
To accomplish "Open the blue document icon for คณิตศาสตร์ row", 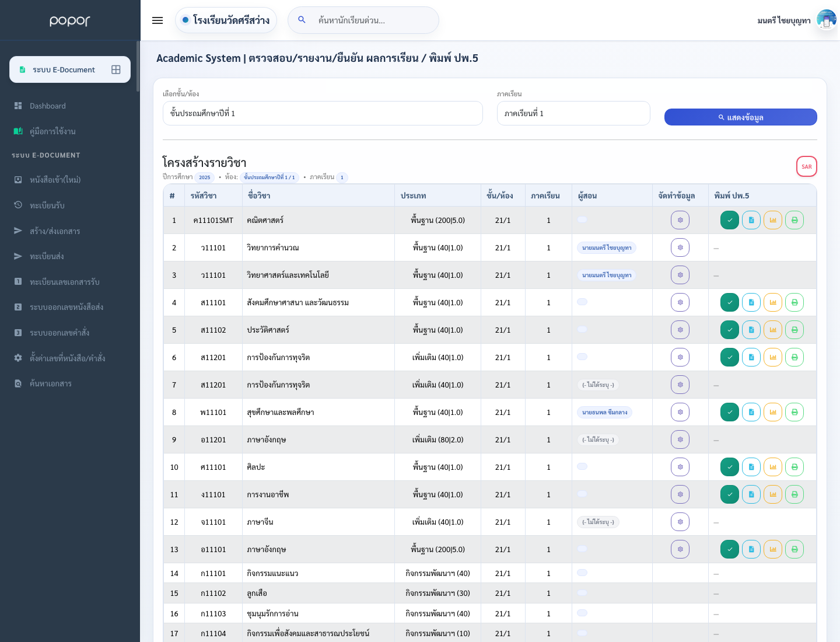I will 751,220.
